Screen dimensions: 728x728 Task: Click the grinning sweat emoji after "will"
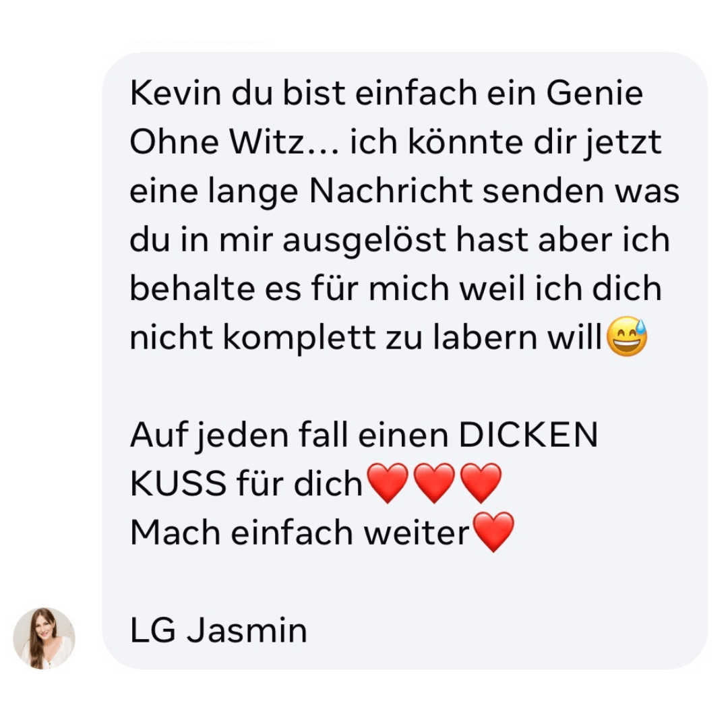click(x=628, y=336)
